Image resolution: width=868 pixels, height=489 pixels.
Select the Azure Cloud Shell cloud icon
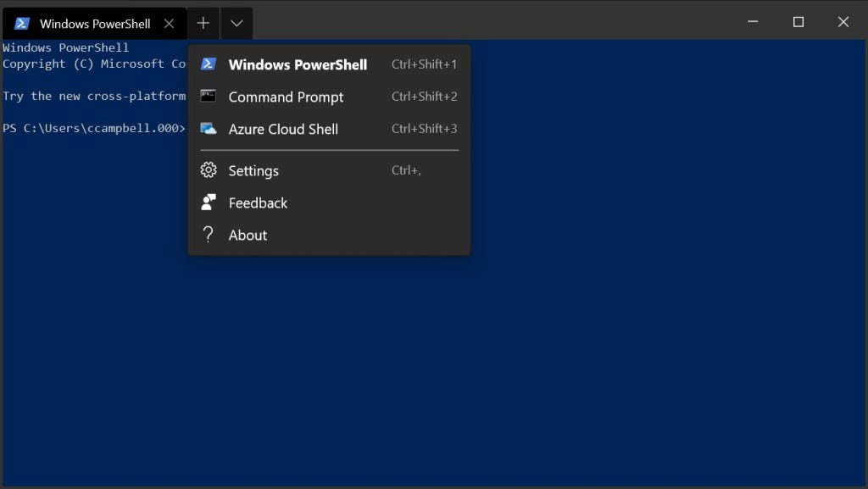pyautogui.click(x=209, y=129)
